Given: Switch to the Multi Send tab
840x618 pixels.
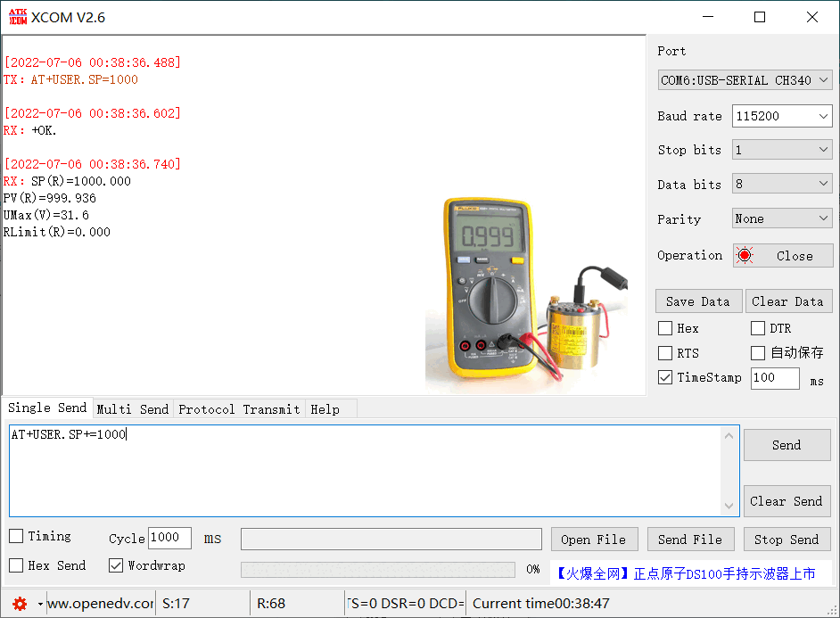Looking at the screenshot, I should coord(132,409).
